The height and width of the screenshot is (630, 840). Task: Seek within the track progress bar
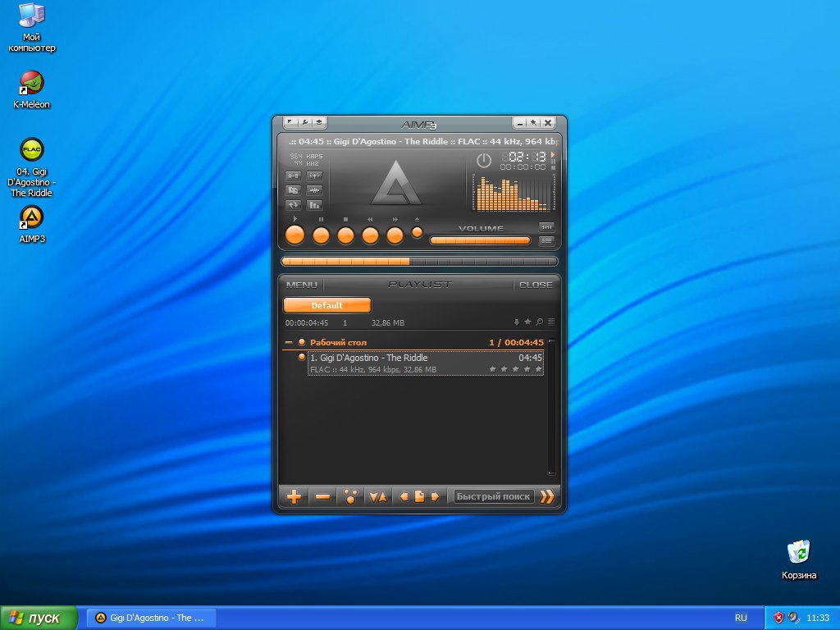(x=419, y=262)
